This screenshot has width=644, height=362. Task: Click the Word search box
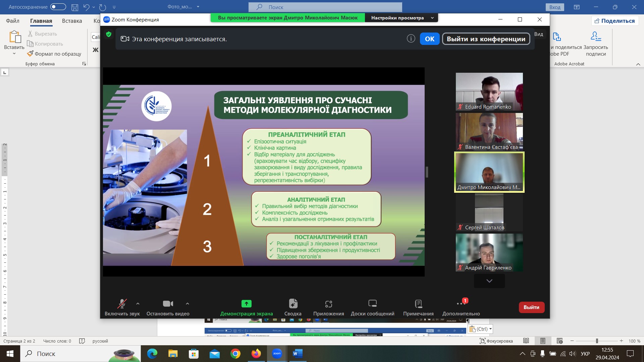coord(325,7)
